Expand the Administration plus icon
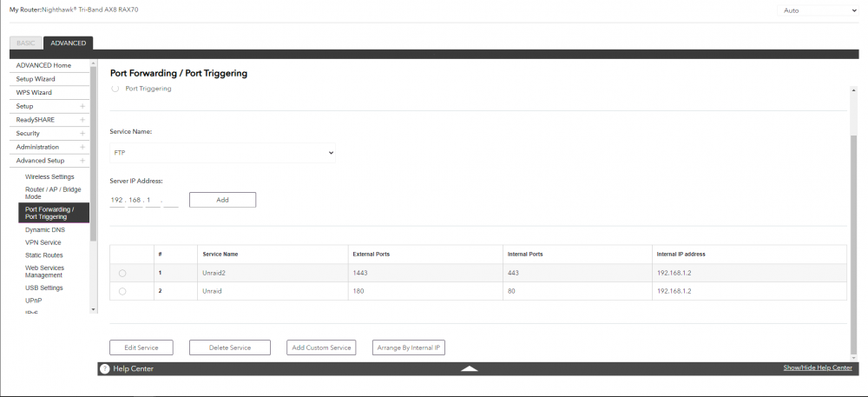This screenshot has height=397, width=868. click(x=82, y=148)
